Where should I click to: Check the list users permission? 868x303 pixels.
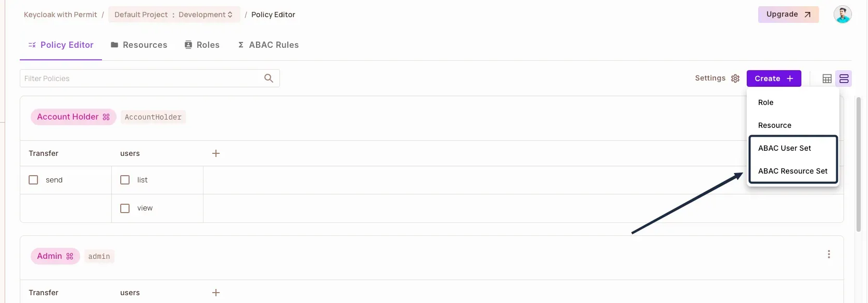125,180
